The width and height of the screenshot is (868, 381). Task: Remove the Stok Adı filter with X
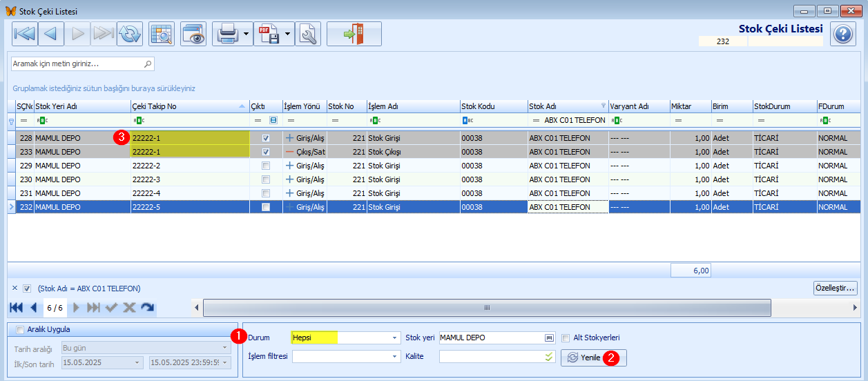tap(15, 288)
